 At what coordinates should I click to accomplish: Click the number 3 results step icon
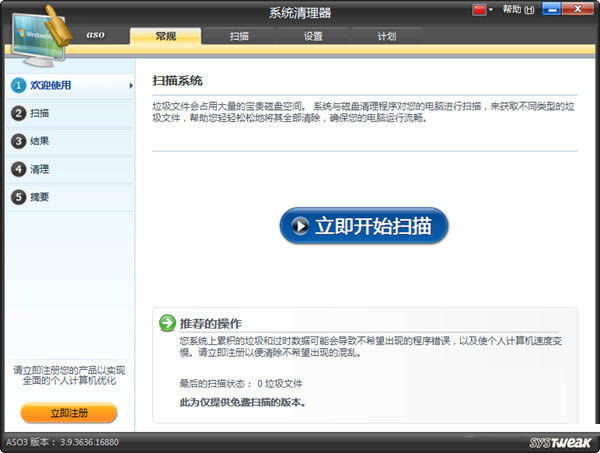point(18,142)
